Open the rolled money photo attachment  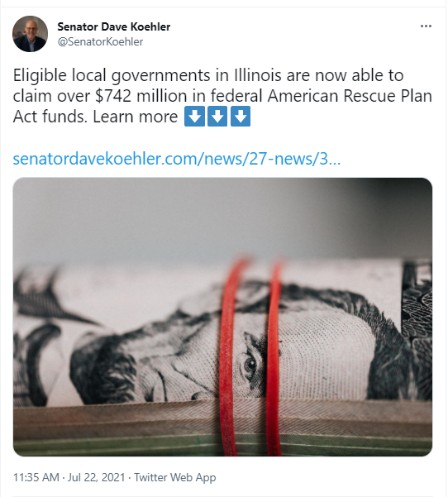coord(222,317)
